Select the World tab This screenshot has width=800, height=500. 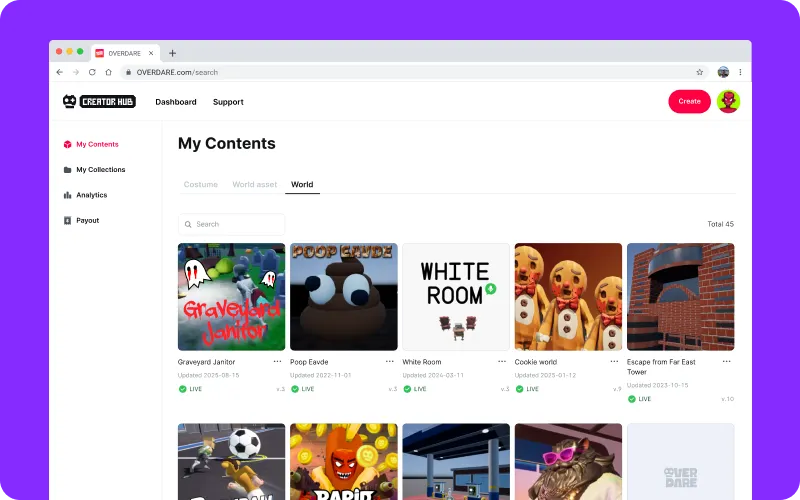tap(302, 184)
